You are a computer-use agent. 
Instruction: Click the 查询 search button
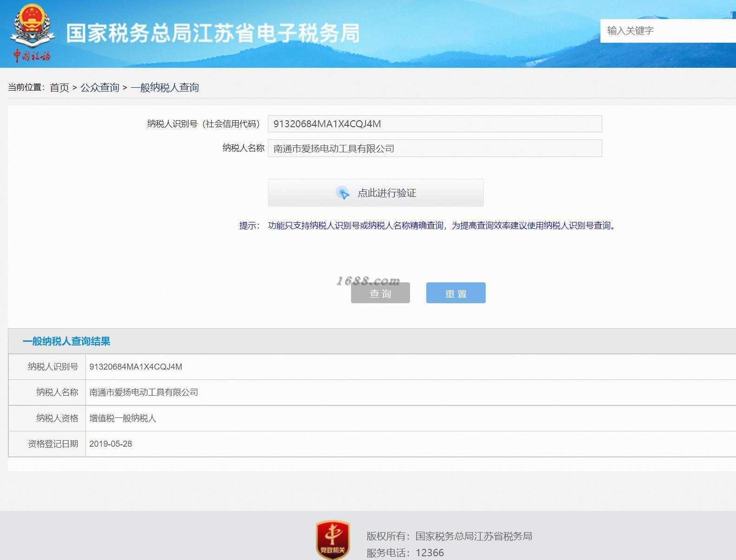(380, 293)
